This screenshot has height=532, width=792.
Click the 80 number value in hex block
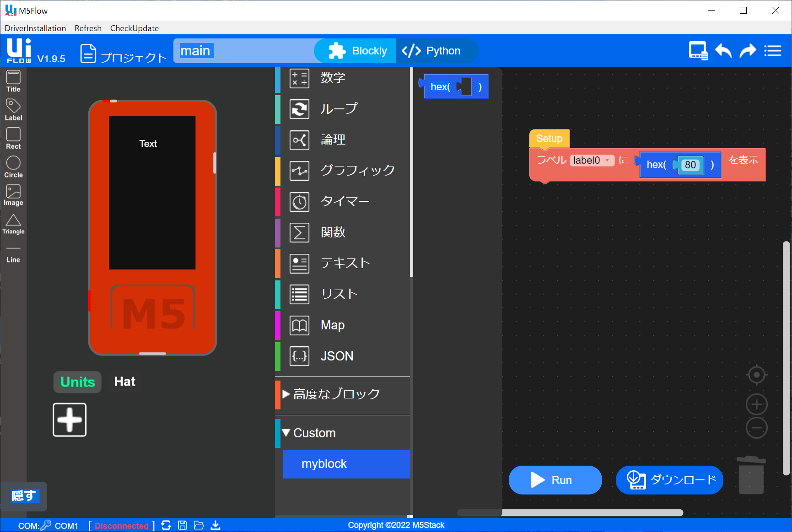[690, 165]
